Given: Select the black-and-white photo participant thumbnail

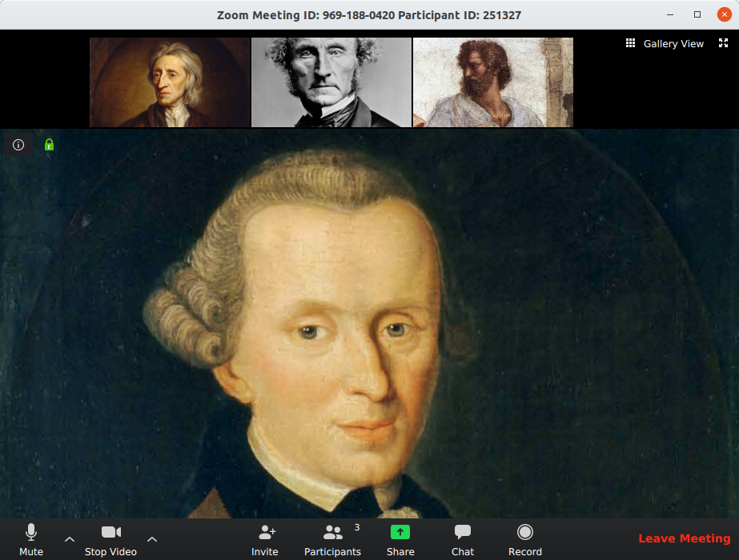Looking at the screenshot, I should [x=331, y=82].
